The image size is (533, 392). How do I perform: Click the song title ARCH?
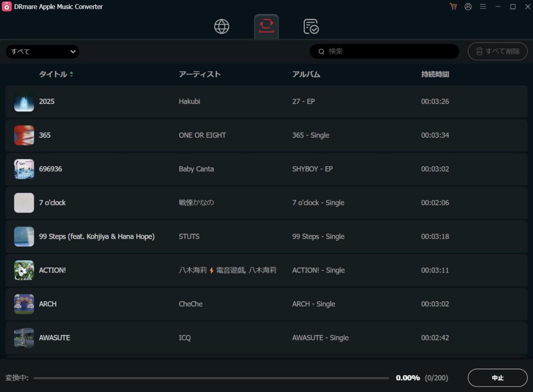coord(48,304)
